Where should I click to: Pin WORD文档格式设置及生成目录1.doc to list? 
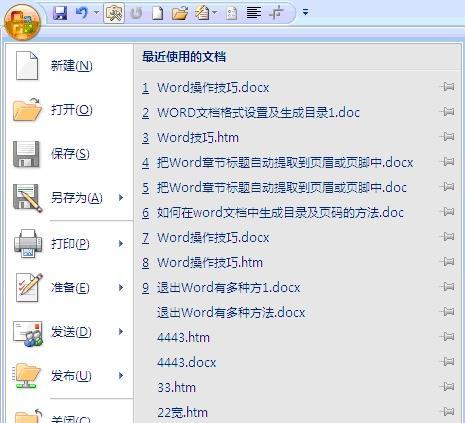click(447, 112)
